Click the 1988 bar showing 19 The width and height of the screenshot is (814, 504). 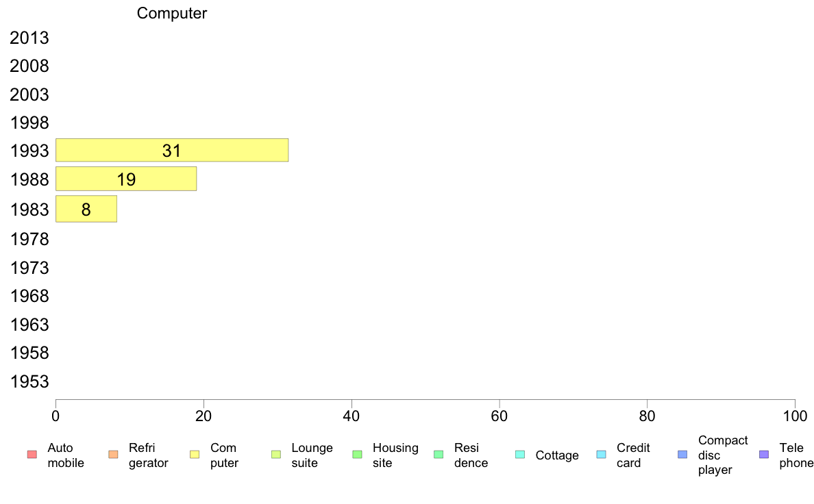(x=126, y=179)
